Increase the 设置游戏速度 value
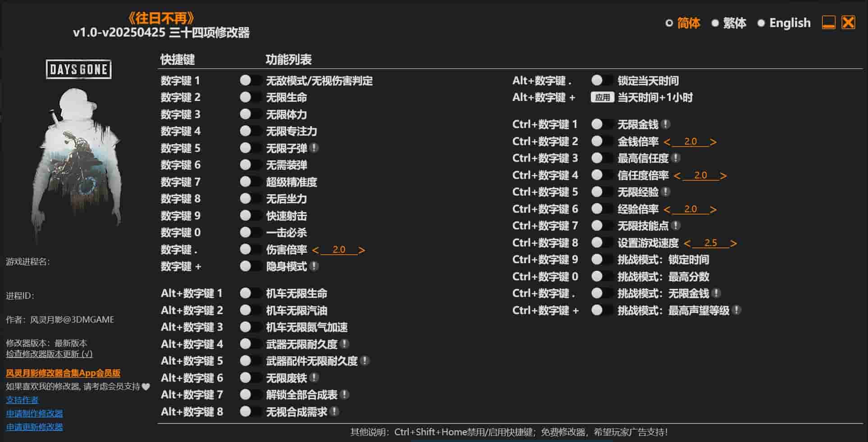Screen dimensions: 868x442 734,242
